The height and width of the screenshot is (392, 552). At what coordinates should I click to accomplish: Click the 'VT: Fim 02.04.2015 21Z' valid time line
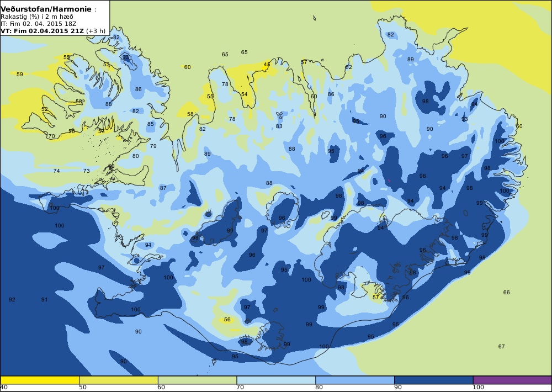click(43, 31)
